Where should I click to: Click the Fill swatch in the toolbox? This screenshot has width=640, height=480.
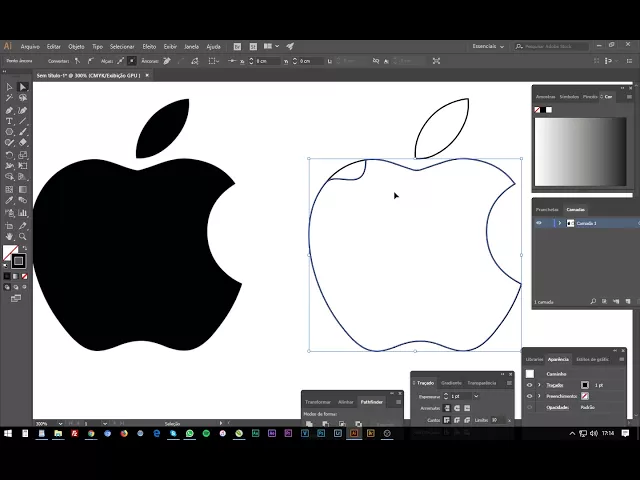[10, 252]
